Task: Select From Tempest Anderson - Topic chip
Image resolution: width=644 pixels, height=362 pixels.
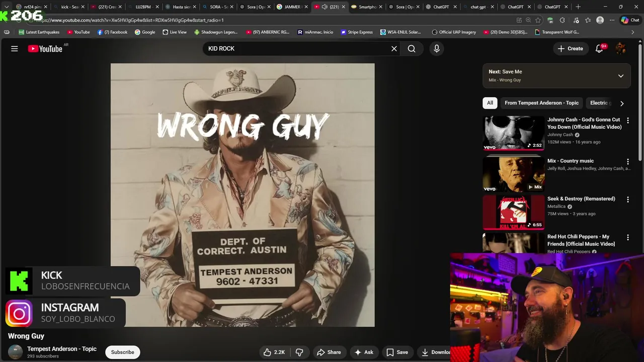Action: [x=541, y=103]
